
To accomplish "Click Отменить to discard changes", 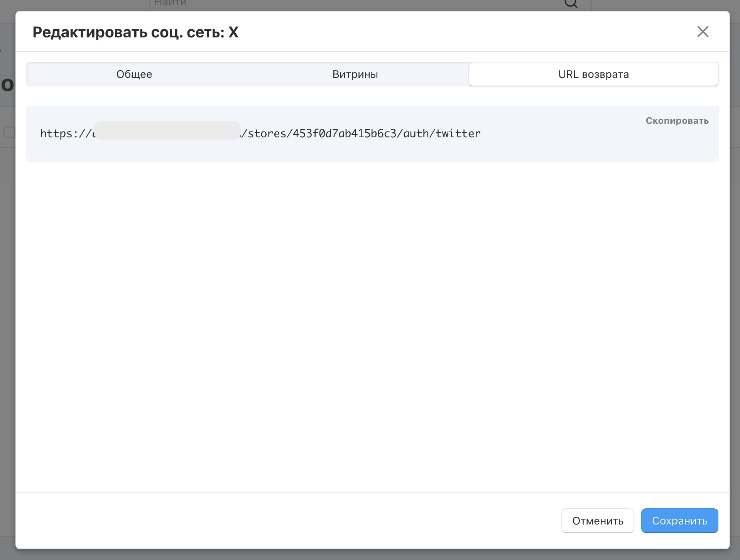I will click(x=597, y=521).
